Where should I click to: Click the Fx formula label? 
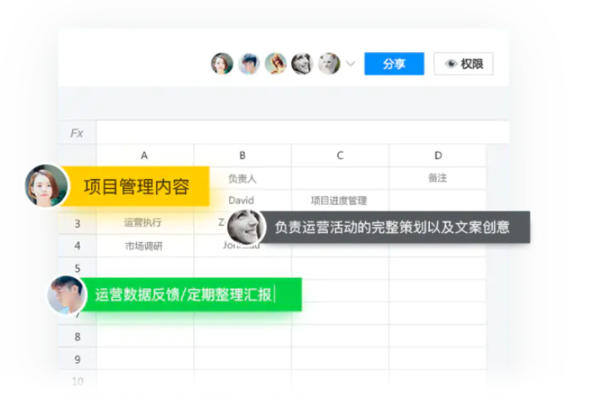point(77,133)
